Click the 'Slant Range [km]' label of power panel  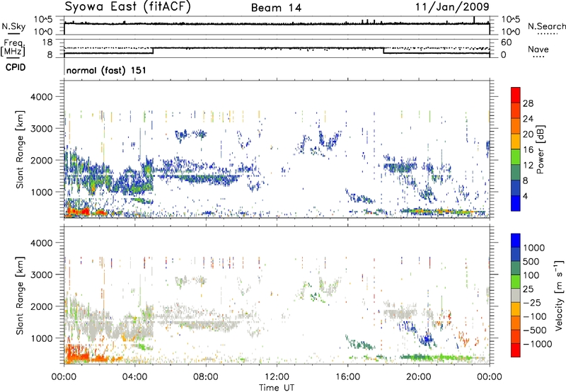20,149
